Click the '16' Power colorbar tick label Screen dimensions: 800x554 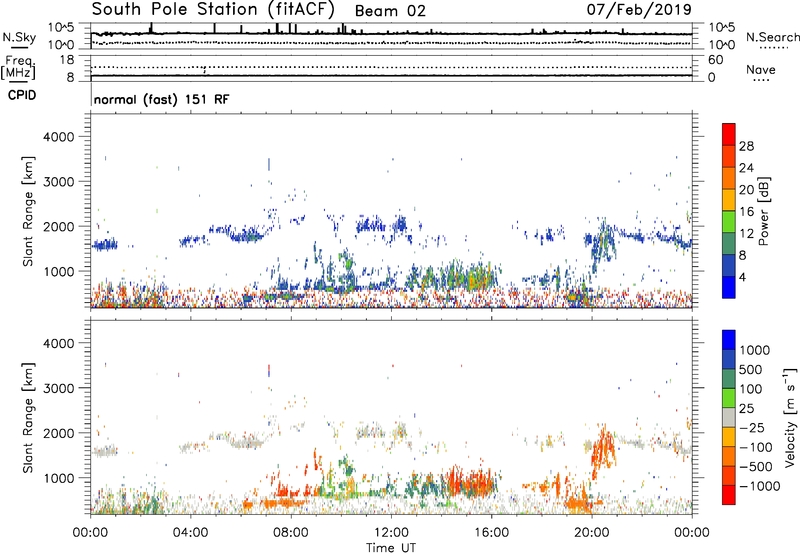point(746,212)
